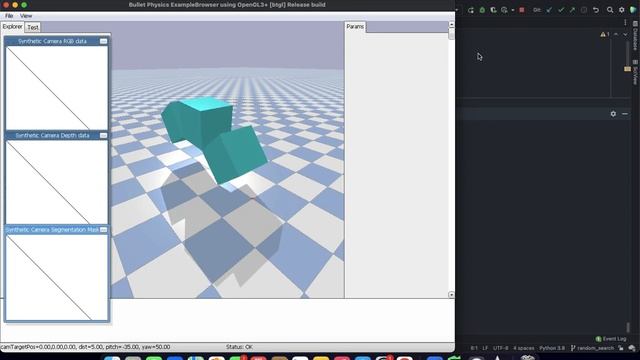The image size is (640, 360).
Task: Open Search Everywhere magnifier icon
Action: click(610, 10)
